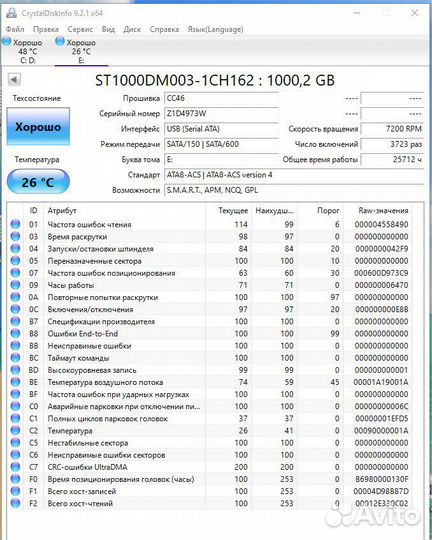The width and height of the screenshot is (432, 540).
Task: Click status icon for Включения/отключения
Action: point(16,309)
